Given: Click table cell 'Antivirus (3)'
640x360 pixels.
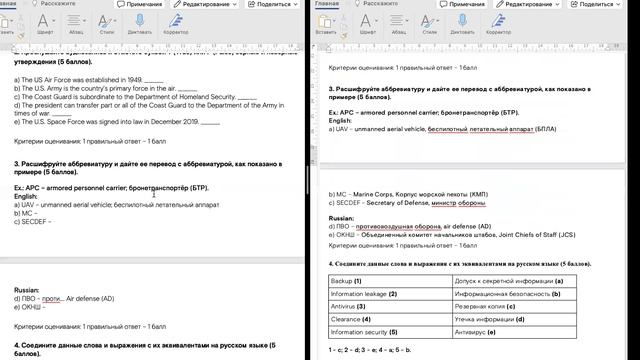Looking at the screenshot, I should pos(390,307).
